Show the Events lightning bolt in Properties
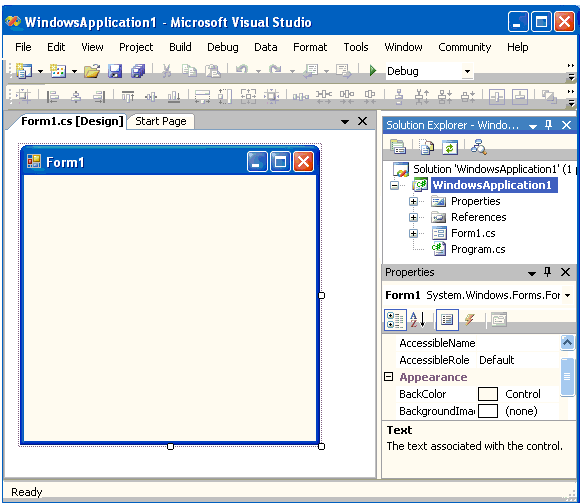Screen dimensions: 581x503 tap(469, 319)
